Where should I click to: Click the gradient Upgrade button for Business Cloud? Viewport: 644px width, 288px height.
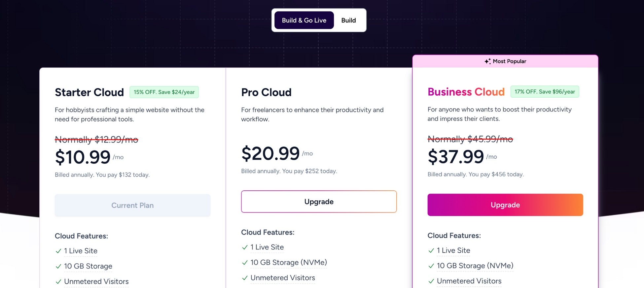point(505,205)
